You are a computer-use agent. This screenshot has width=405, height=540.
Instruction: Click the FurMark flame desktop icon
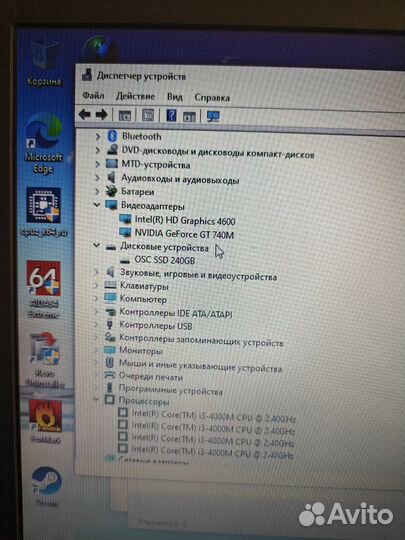pos(46,421)
